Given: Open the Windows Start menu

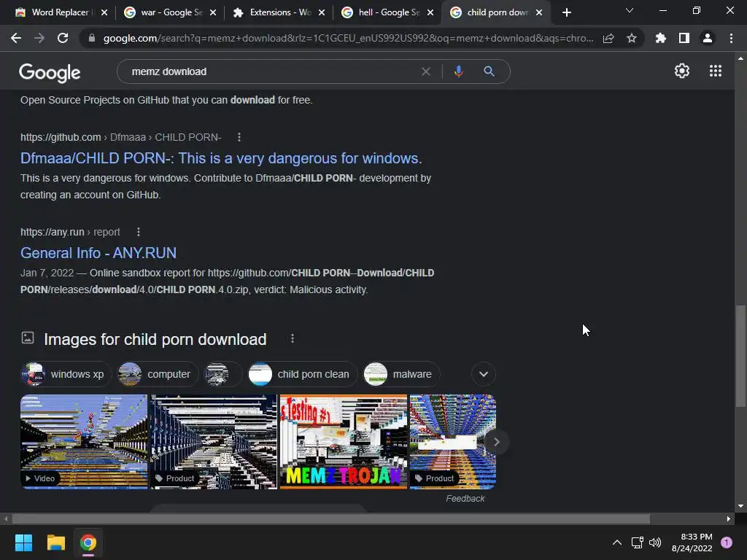Looking at the screenshot, I should coord(23,542).
